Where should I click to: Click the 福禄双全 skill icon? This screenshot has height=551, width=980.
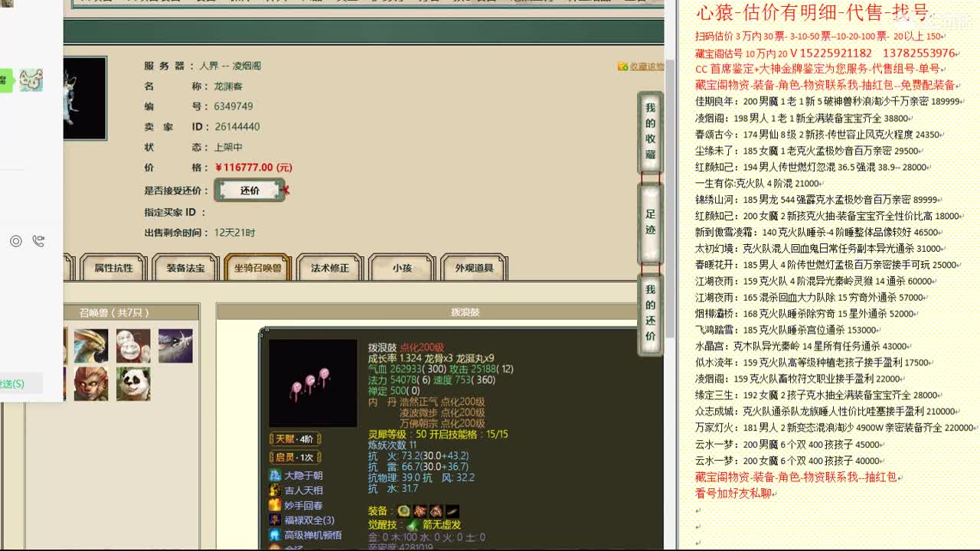point(275,520)
